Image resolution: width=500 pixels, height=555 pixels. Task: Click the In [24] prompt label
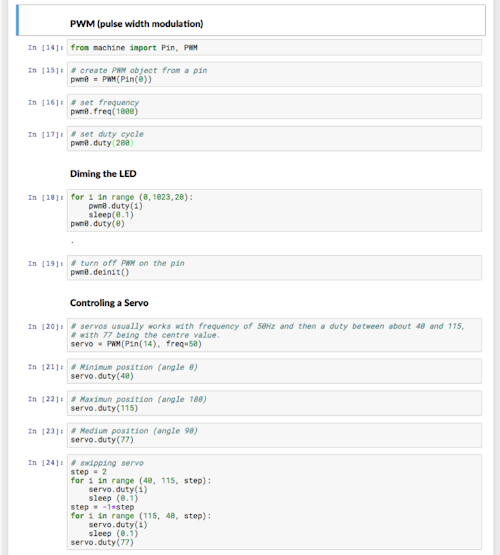tap(46, 463)
